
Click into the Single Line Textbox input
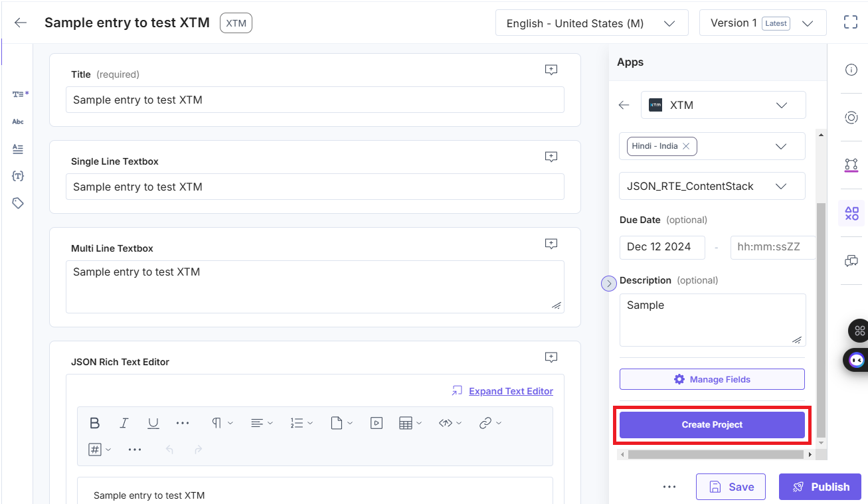pyautogui.click(x=315, y=187)
